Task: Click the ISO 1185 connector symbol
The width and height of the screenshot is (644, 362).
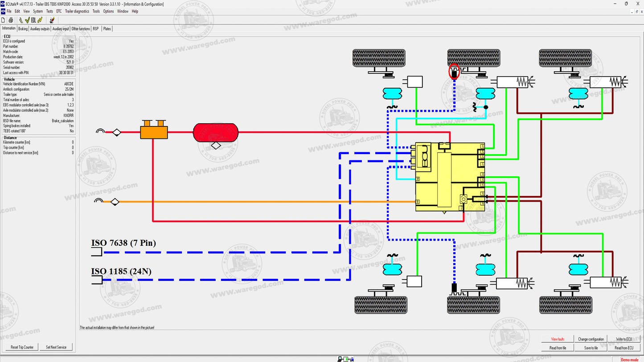Action: click(x=97, y=280)
